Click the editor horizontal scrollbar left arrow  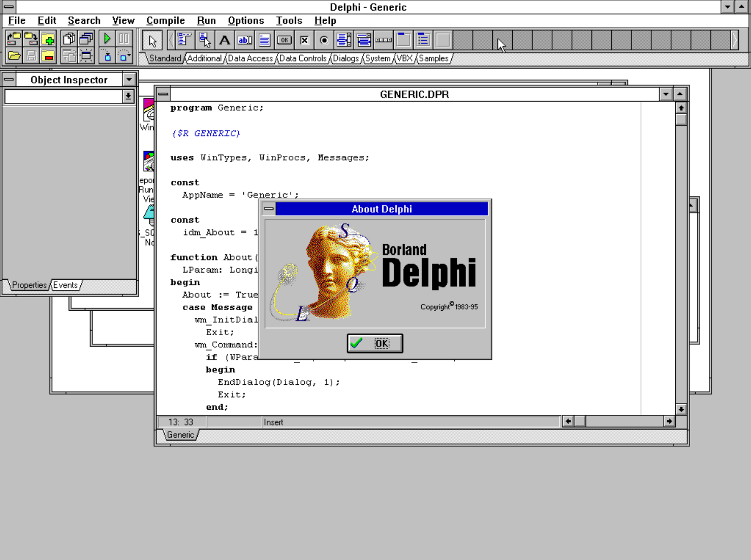point(568,421)
